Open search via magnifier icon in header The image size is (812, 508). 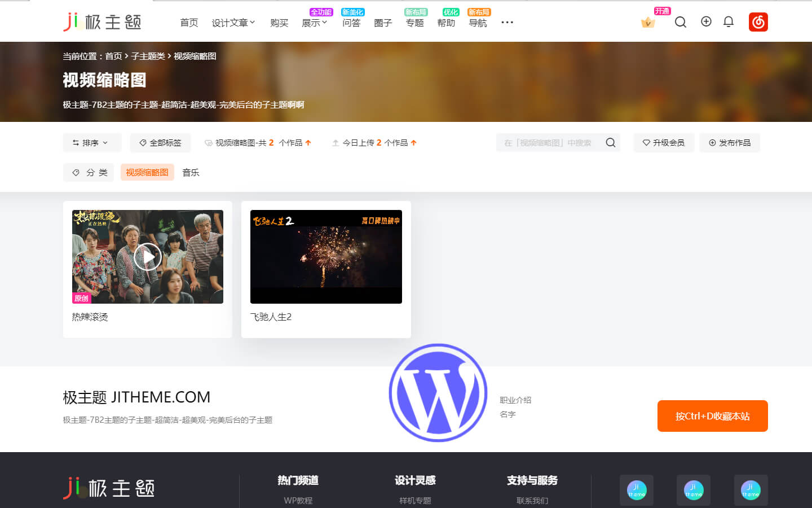coord(681,22)
